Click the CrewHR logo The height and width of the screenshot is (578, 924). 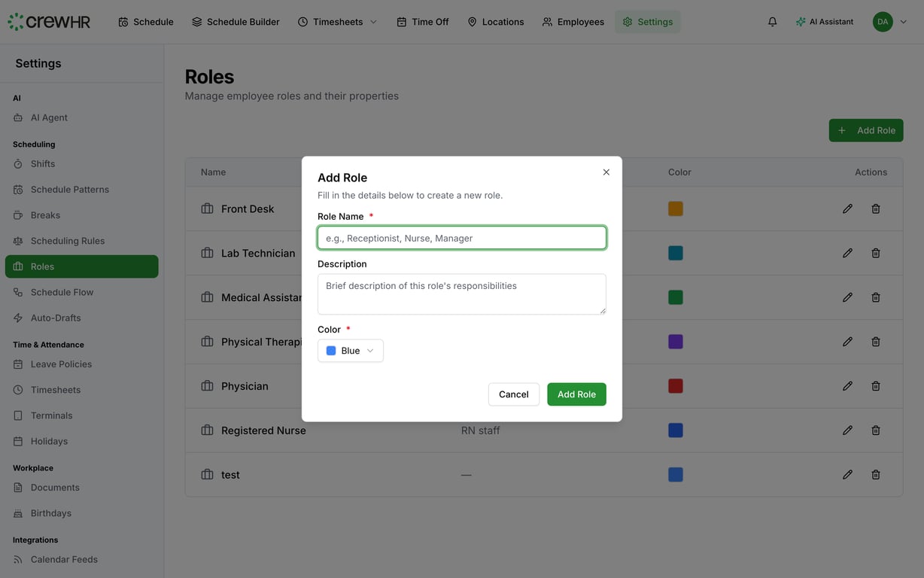pyautogui.click(x=49, y=20)
